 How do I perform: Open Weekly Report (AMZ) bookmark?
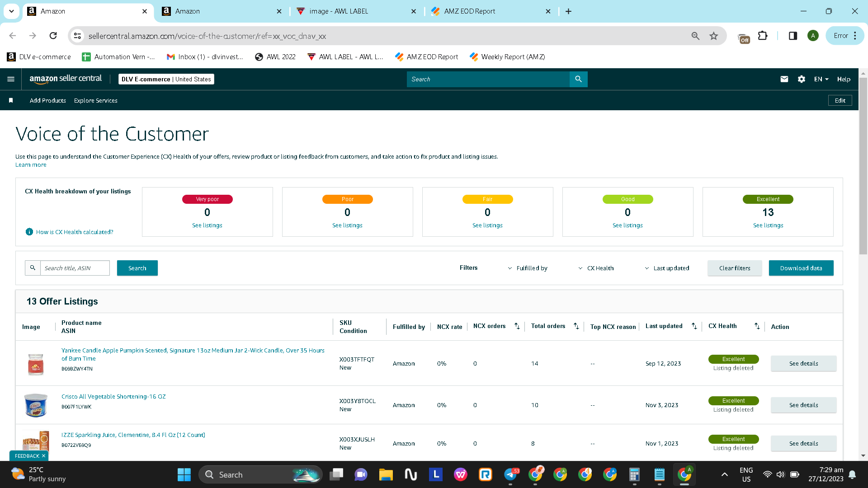507,57
